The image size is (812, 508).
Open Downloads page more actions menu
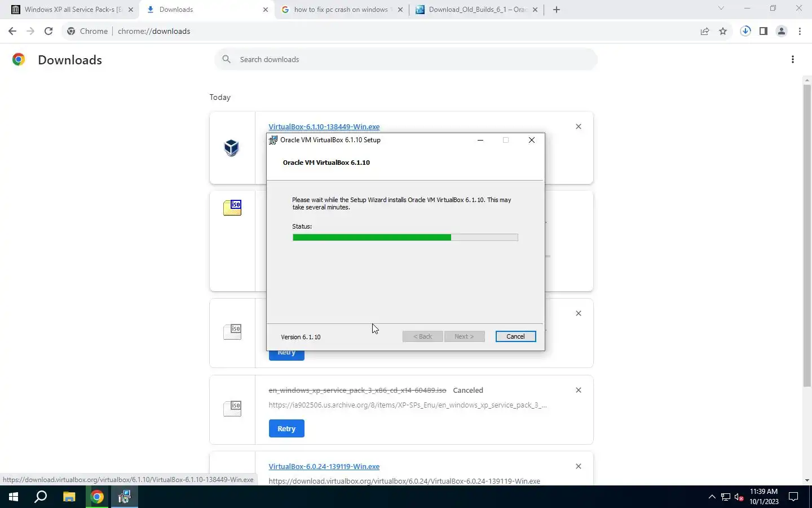(793, 59)
